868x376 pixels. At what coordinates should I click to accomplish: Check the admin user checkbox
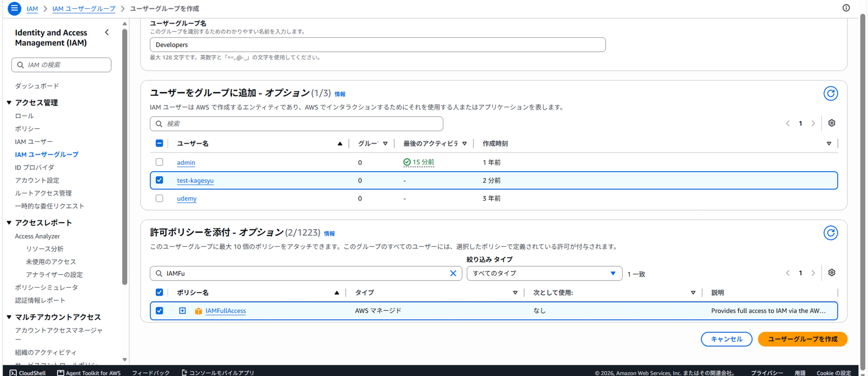[x=159, y=162]
